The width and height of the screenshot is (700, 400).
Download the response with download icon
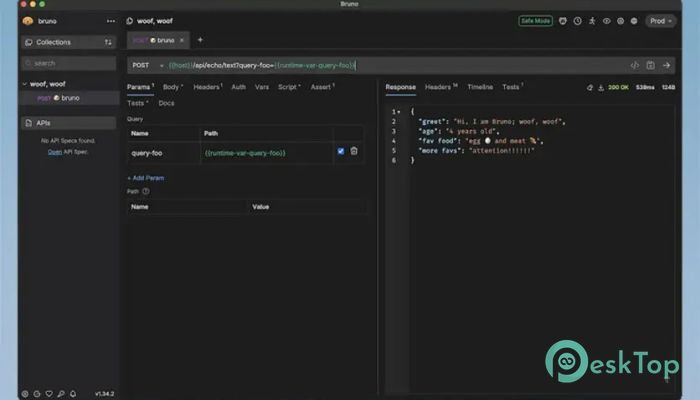point(601,88)
